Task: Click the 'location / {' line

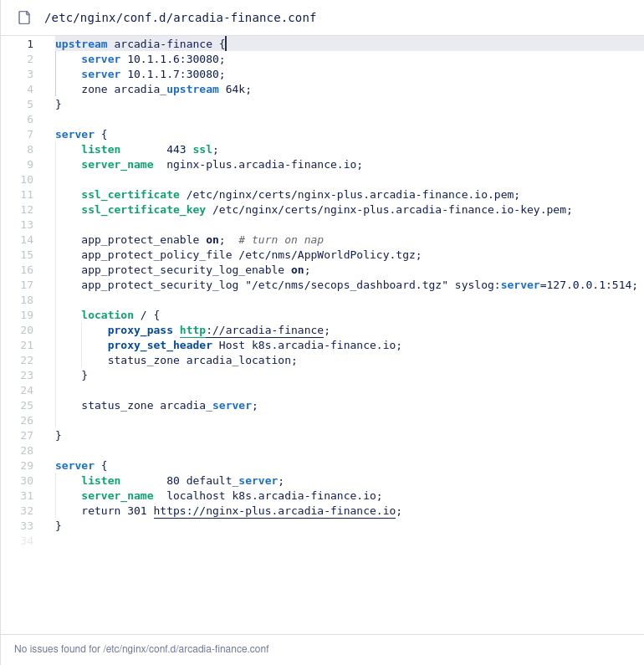Action: 120,315
